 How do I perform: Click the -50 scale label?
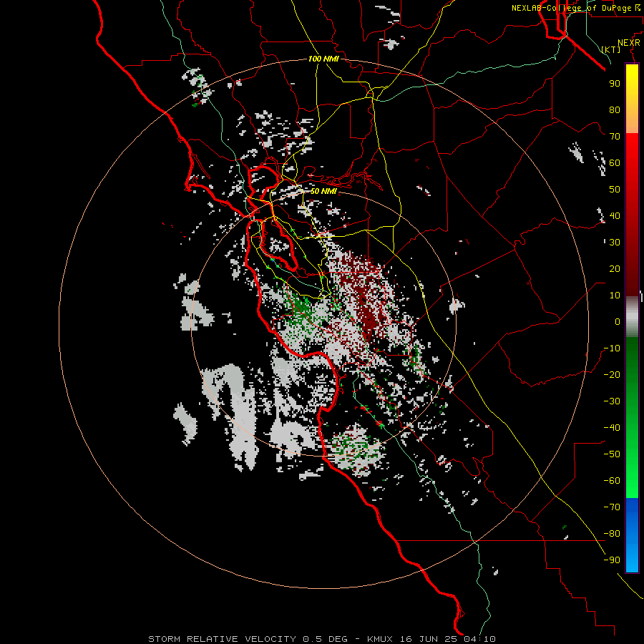pos(612,454)
